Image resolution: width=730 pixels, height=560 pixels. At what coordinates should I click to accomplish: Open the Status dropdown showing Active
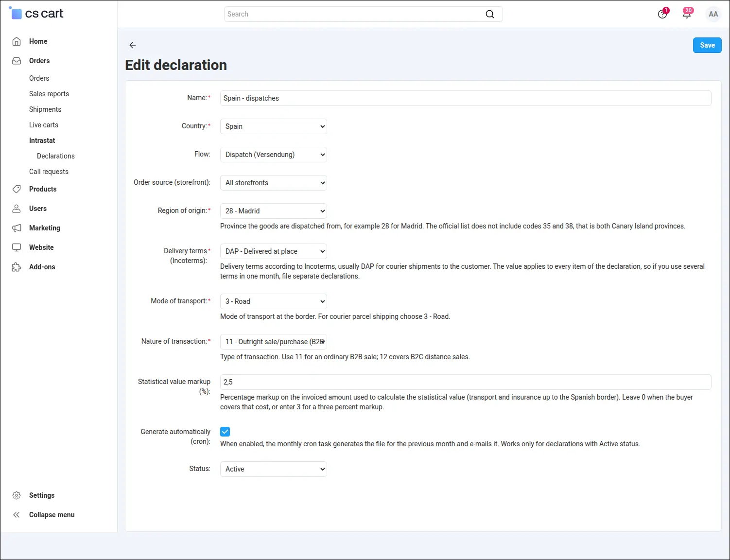pyautogui.click(x=274, y=469)
